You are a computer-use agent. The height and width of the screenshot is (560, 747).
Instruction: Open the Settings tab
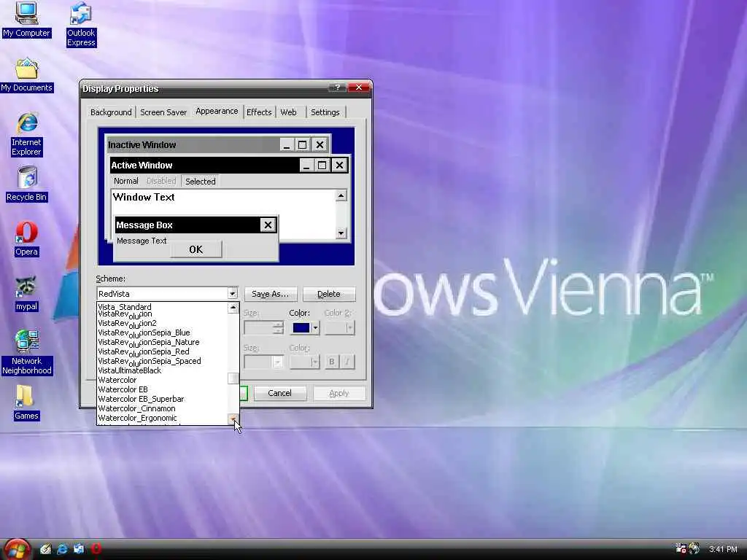(x=325, y=112)
